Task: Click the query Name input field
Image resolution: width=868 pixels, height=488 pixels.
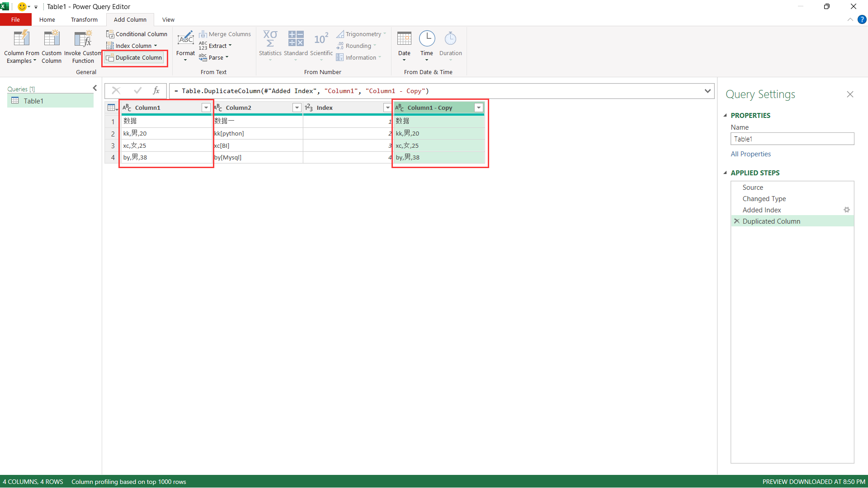Action: tap(792, 139)
